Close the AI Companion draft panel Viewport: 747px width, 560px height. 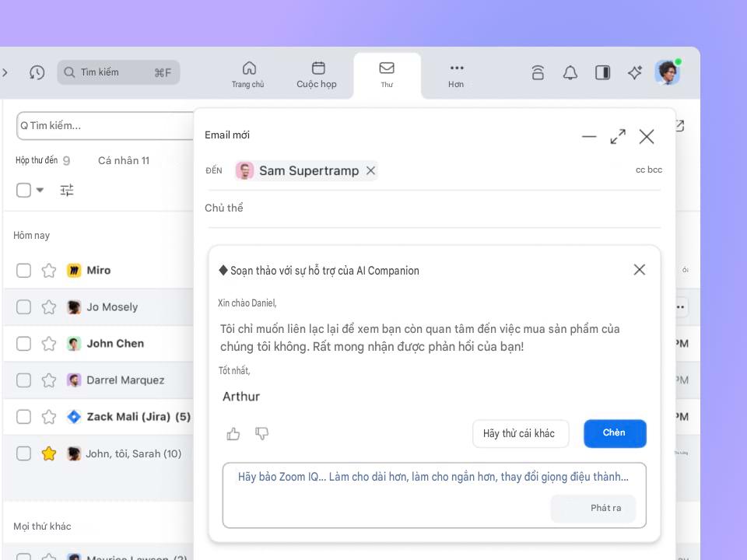[x=640, y=270]
